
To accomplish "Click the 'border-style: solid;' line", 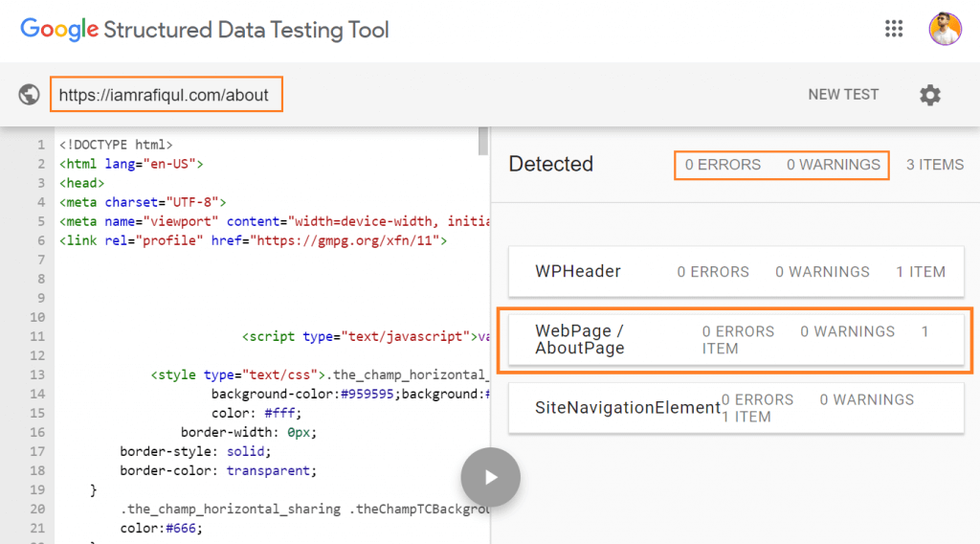I will [x=195, y=451].
